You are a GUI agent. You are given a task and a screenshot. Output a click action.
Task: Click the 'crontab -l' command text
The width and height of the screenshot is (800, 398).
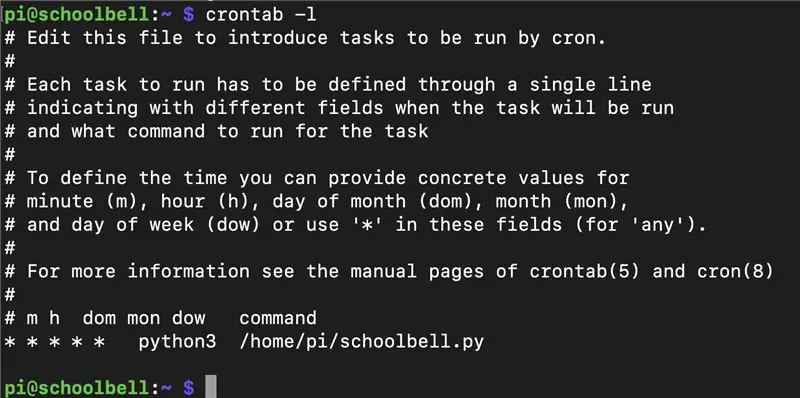pyautogui.click(x=261, y=15)
